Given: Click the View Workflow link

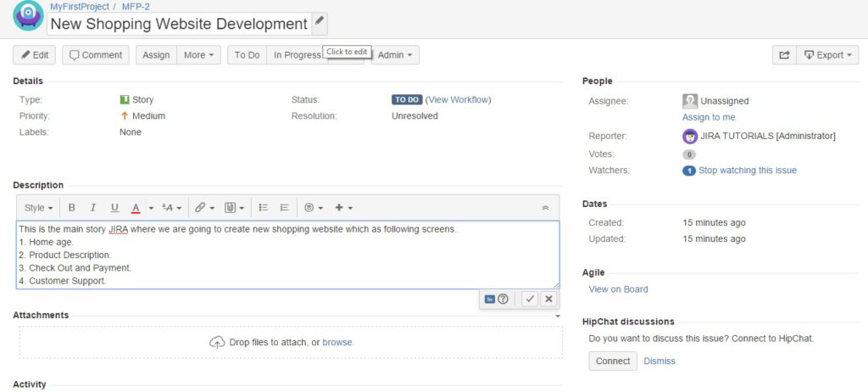Looking at the screenshot, I should point(459,100).
